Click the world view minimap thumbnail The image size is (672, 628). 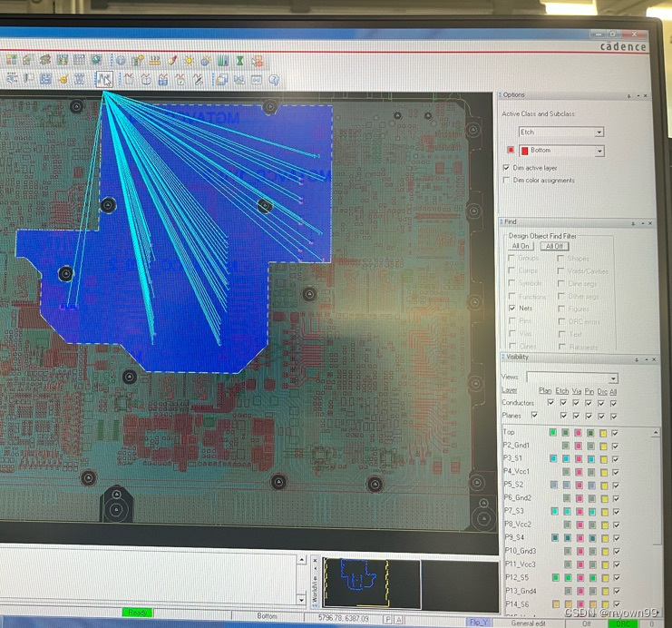pyautogui.click(x=371, y=582)
